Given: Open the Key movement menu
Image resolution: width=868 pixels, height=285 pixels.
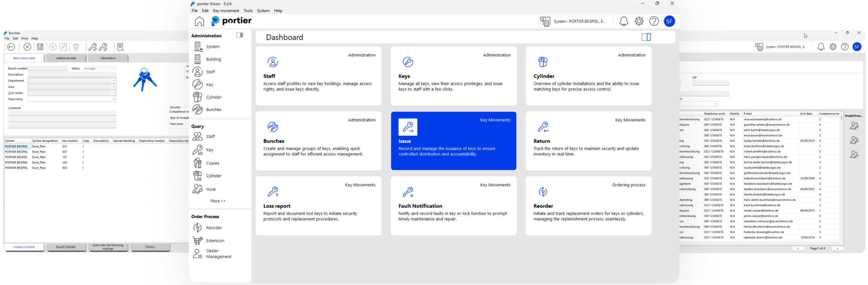Looking at the screenshot, I should click(x=226, y=11).
